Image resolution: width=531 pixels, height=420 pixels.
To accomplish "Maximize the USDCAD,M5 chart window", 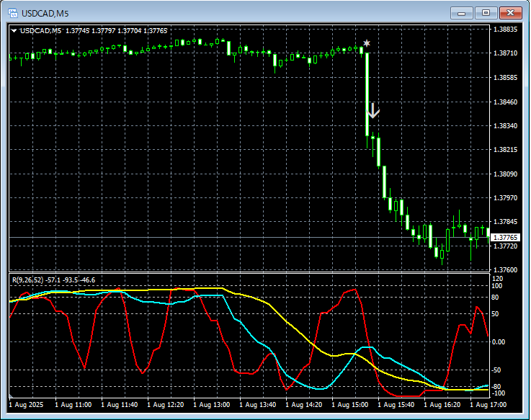I will point(486,13).
